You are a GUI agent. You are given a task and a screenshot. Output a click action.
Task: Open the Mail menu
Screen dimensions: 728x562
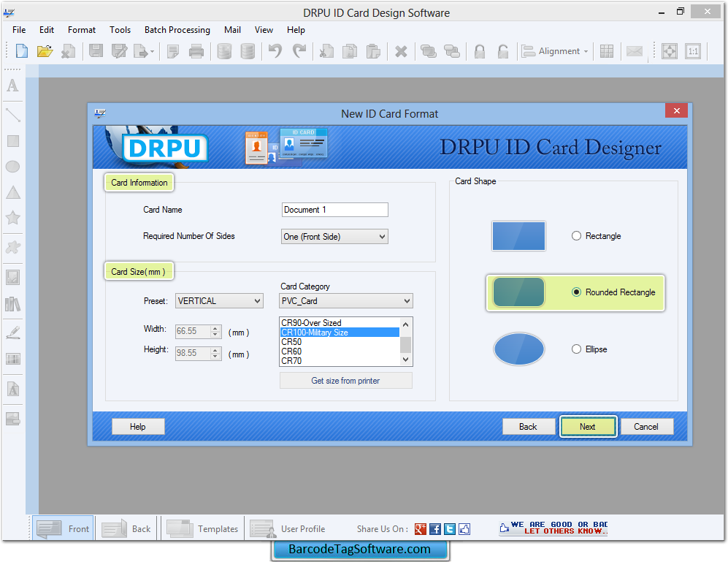point(233,30)
